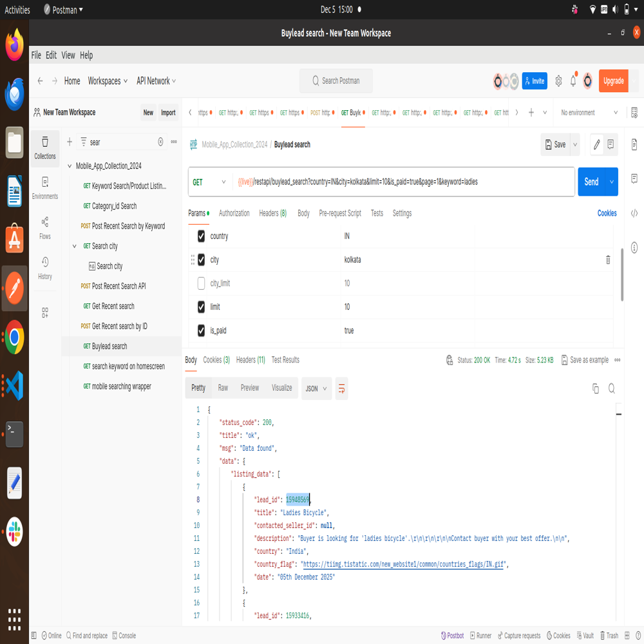Delete the city parameter row
644x644 pixels.
click(607, 260)
